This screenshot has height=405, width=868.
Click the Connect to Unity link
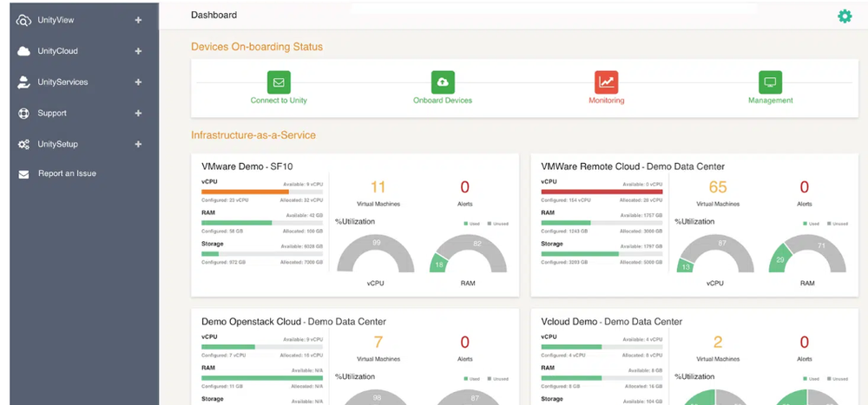pos(279,101)
